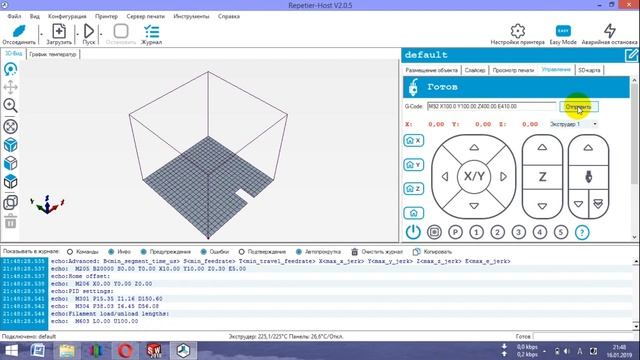Image resolution: width=640 pixels, height=360 pixels.
Task: Move Z axis up arrow
Action: (542, 147)
